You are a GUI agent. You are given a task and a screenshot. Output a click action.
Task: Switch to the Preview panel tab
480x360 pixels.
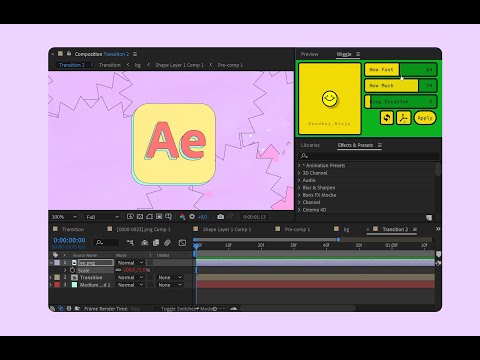(x=309, y=54)
